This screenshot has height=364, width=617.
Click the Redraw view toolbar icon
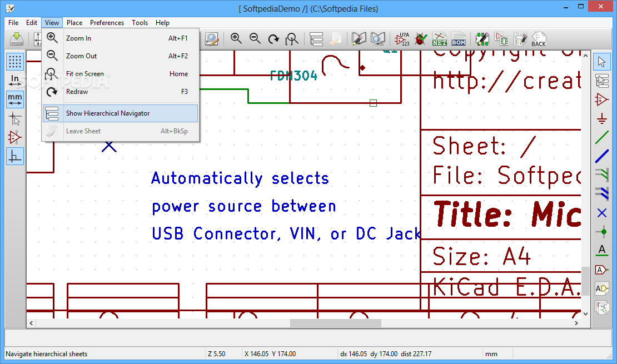tap(273, 39)
